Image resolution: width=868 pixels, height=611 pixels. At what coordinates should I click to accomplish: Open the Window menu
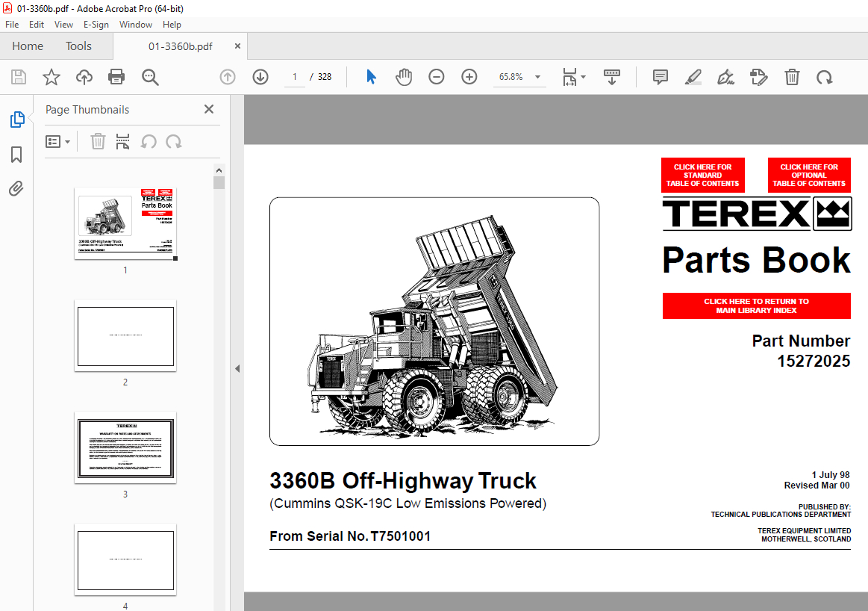click(136, 25)
